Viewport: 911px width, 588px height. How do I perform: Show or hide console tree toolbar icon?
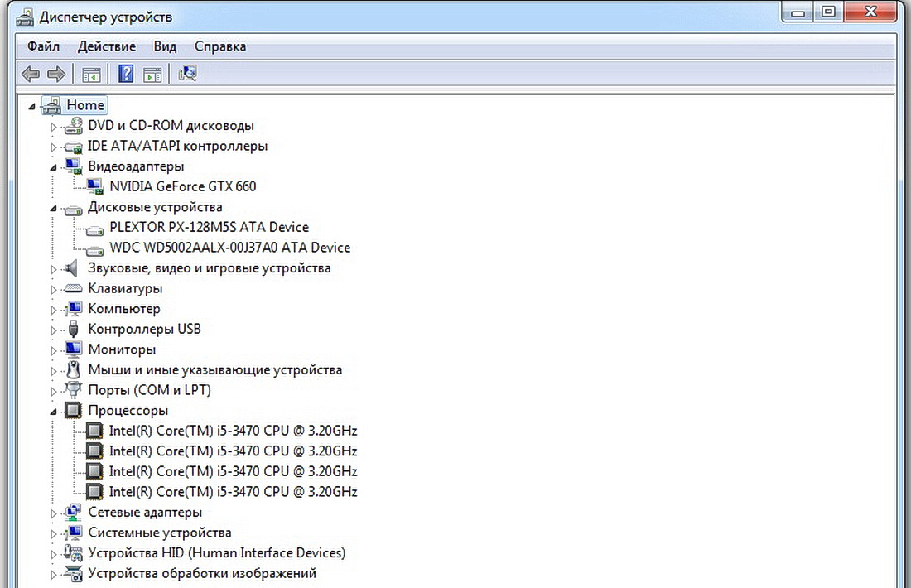coord(91,75)
